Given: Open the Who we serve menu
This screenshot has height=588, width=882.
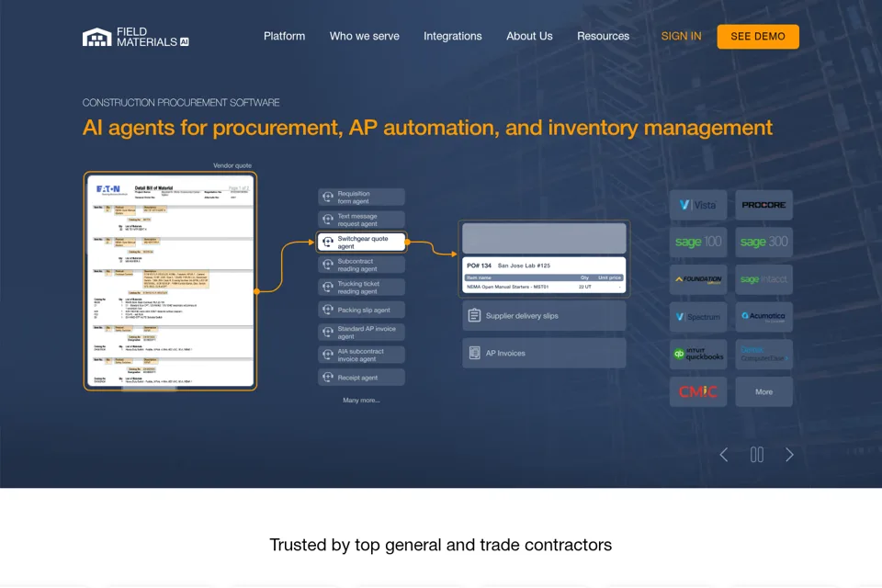Looking at the screenshot, I should coord(365,36).
